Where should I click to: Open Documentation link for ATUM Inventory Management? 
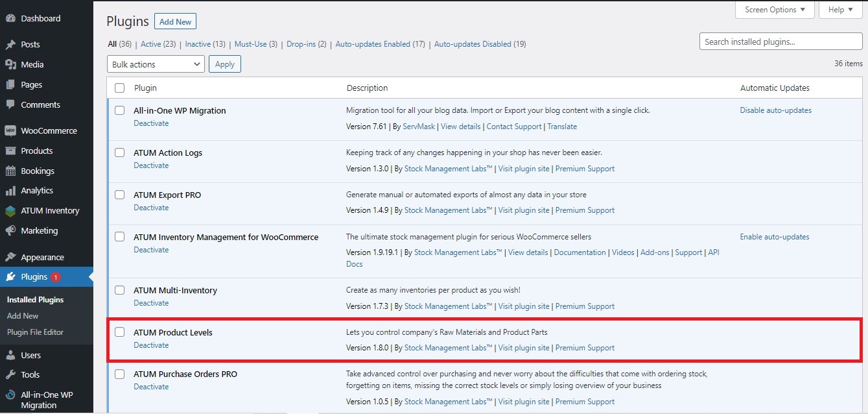coord(580,252)
